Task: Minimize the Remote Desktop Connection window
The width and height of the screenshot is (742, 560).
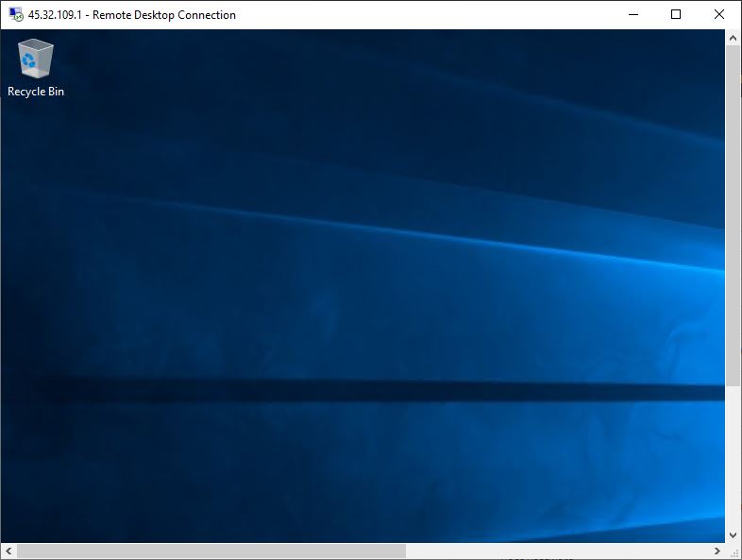Action: [x=633, y=15]
